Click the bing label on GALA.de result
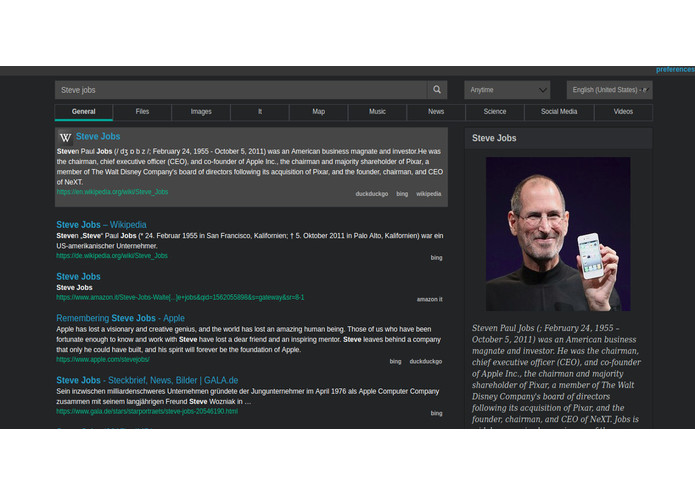 pyautogui.click(x=437, y=413)
